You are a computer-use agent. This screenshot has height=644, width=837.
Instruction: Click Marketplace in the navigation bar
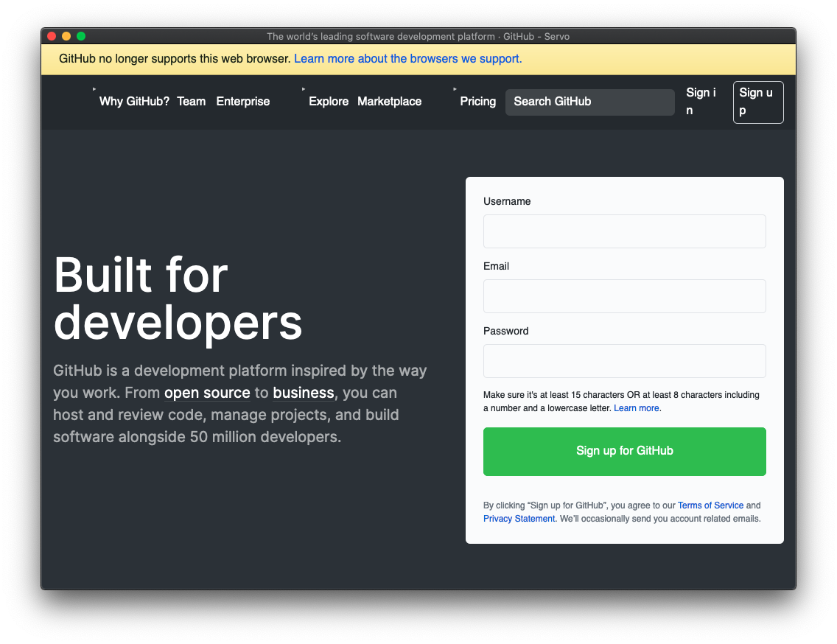389,101
